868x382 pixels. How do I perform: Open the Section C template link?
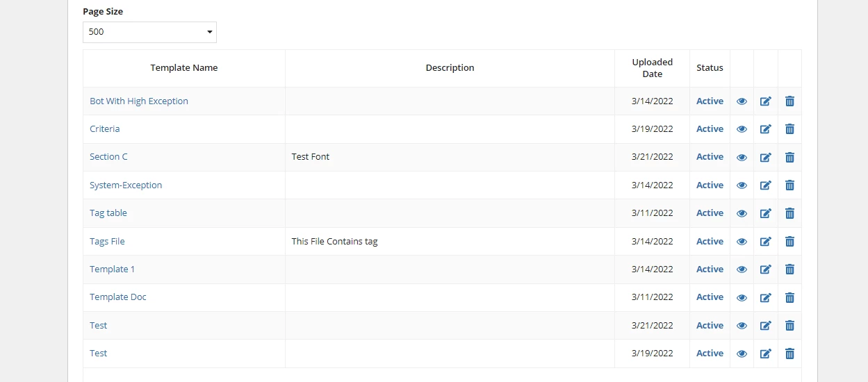pyautogui.click(x=108, y=157)
